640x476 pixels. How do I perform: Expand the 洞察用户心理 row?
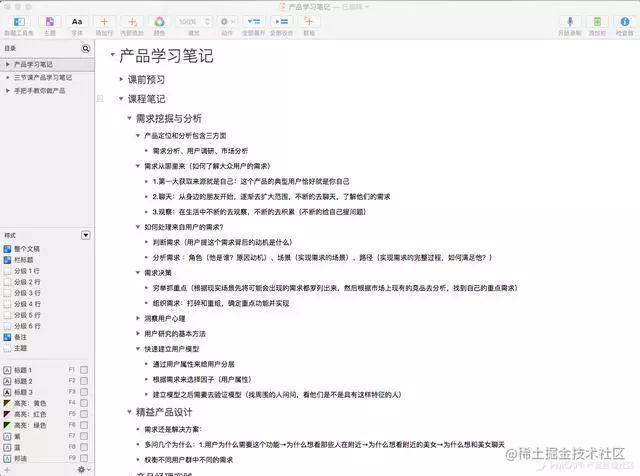tap(138, 318)
